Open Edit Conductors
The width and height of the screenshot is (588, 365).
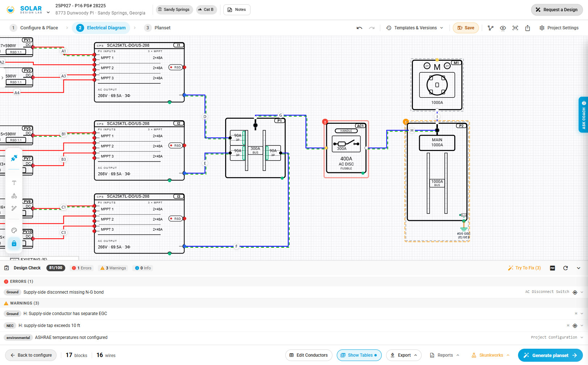click(309, 355)
